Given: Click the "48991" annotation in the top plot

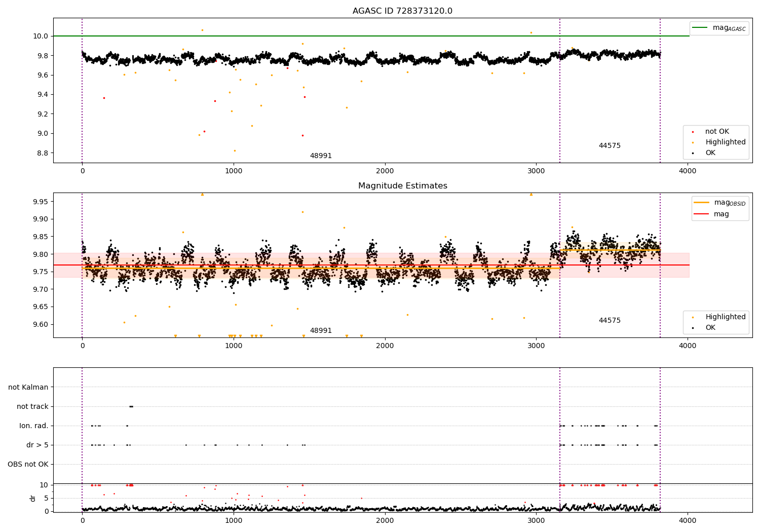Looking at the screenshot, I should (321, 156).
